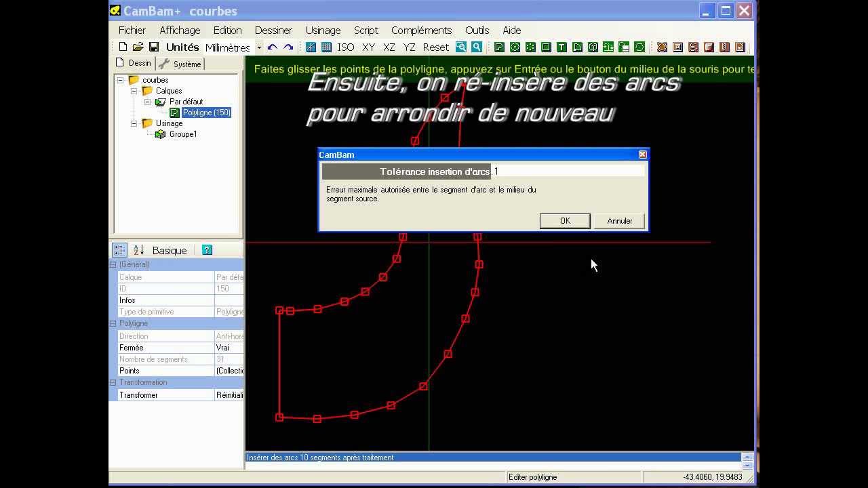Click the green 3D cube surface icon
Viewport: 868px width, 488px height.
[x=593, y=47]
